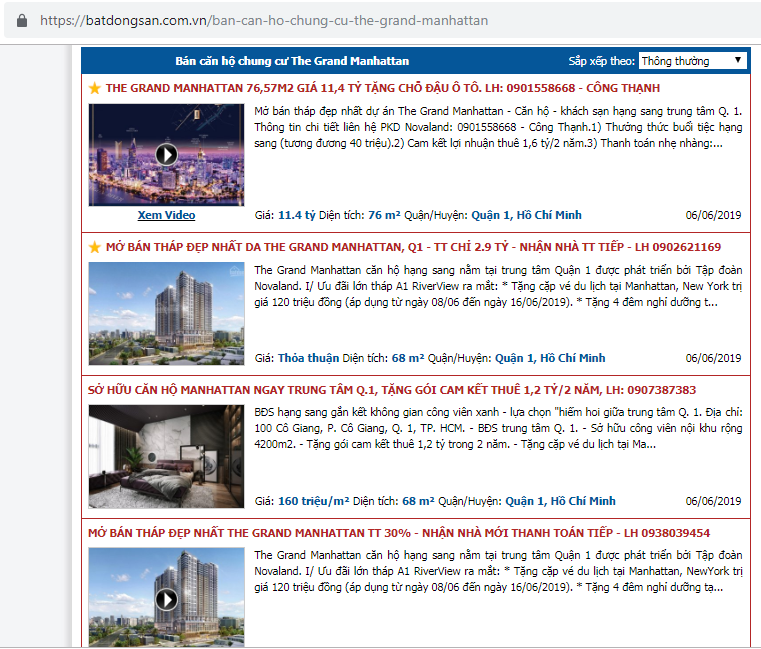Screen dimensions: 761x649
Task: Open listing Sở hữu căn hộ Manhattan
Action: coord(392,390)
